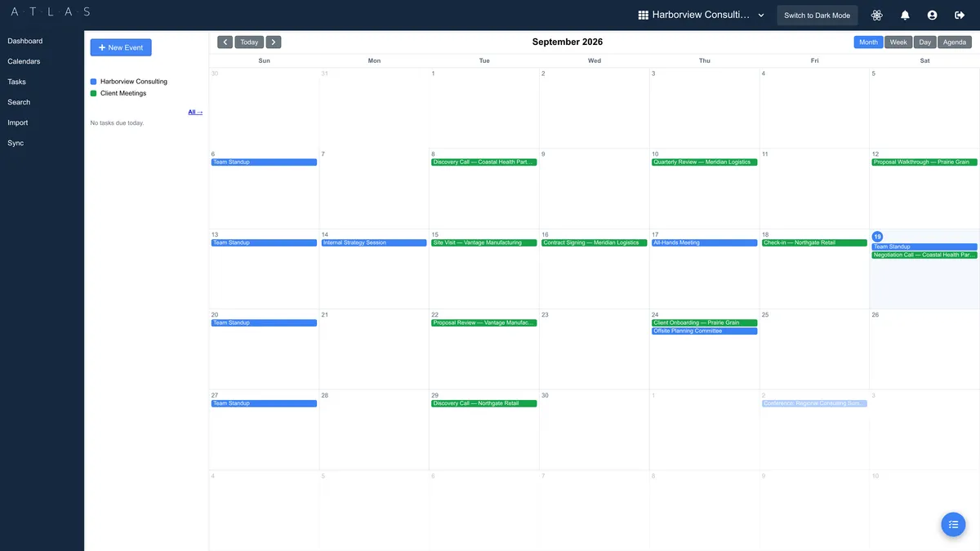
Task: Open Tasks in sidebar
Action: 17,82
